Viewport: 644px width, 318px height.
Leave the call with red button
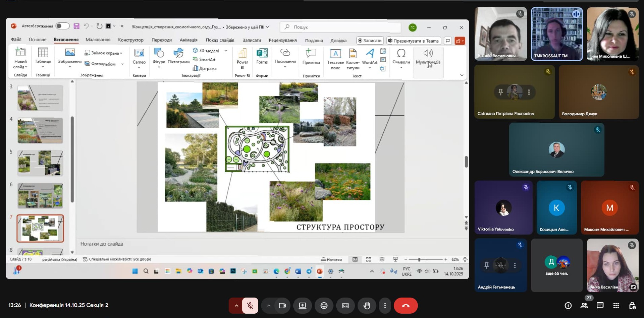406,306
